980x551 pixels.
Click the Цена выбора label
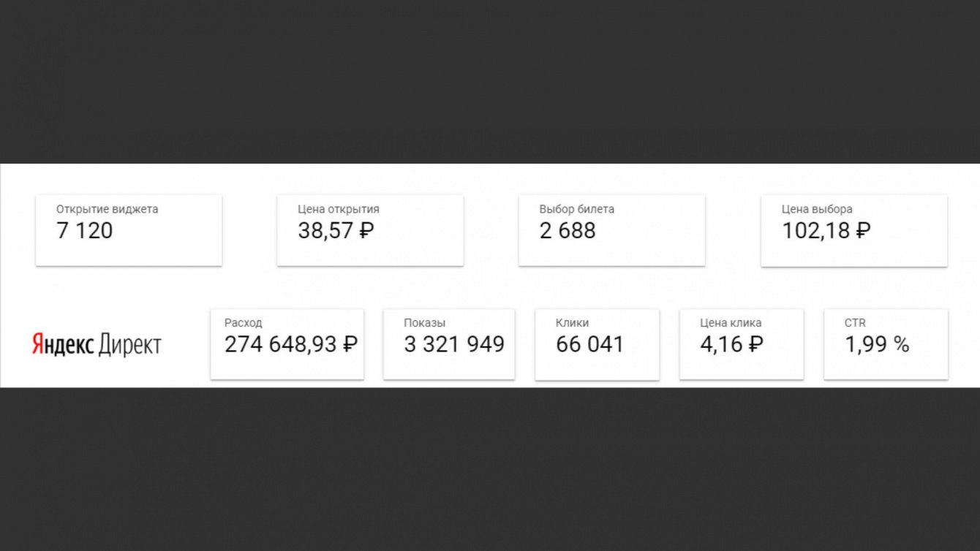click(817, 209)
